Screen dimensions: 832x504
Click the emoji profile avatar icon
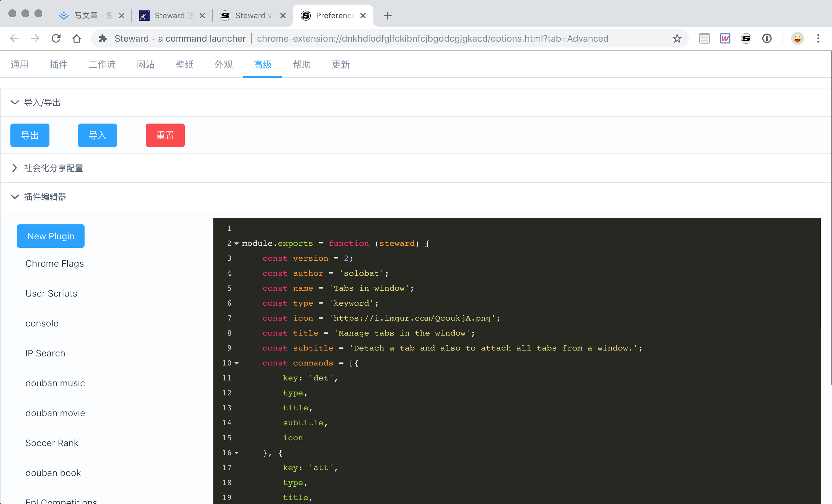coord(797,38)
